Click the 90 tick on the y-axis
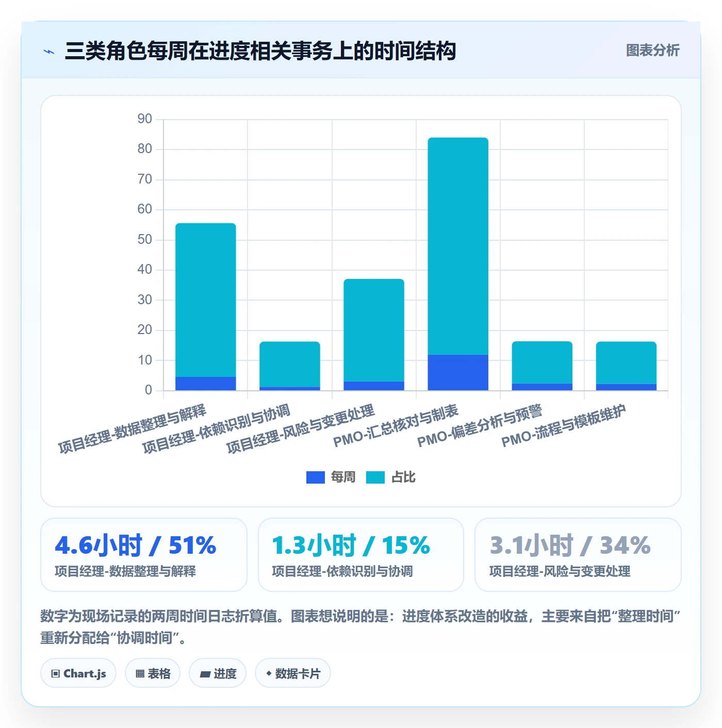The image size is (722, 728). pos(145,119)
